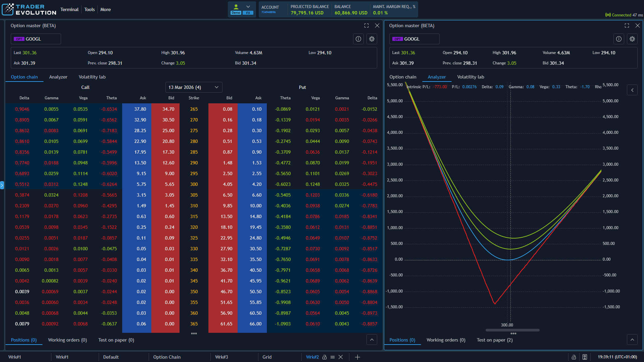Open settings gear in right Option master panel

click(x=632, y=39)
